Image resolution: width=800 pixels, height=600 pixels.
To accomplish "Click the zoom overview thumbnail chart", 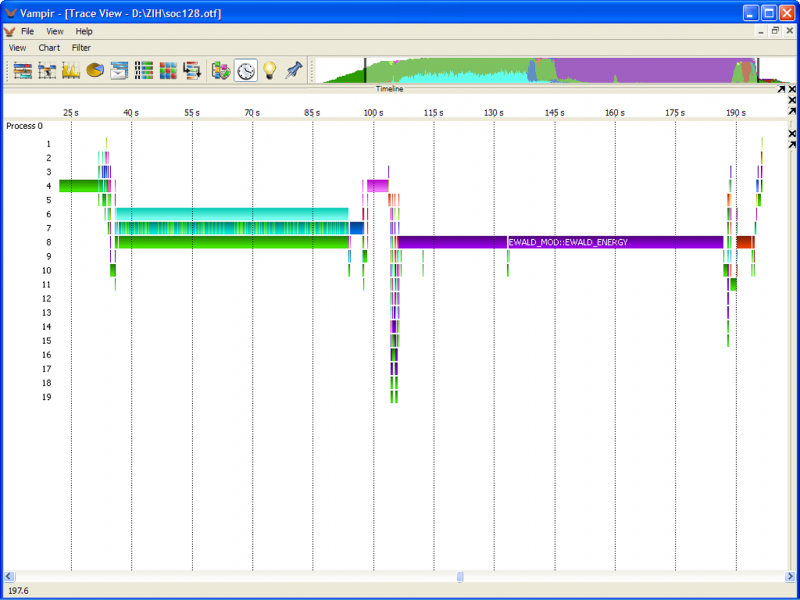I will 555,70.
